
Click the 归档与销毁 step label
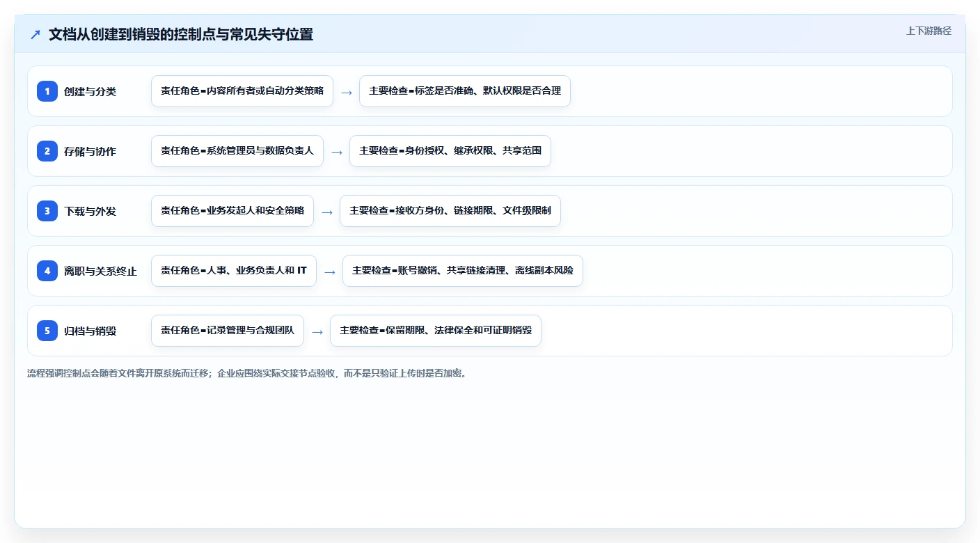pos(90,331)
